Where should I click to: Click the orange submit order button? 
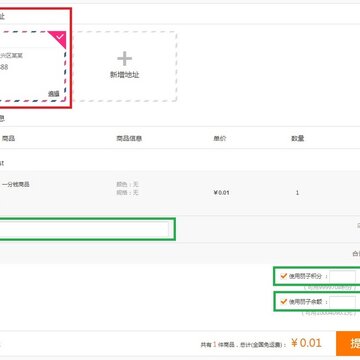tap(348, 343)
